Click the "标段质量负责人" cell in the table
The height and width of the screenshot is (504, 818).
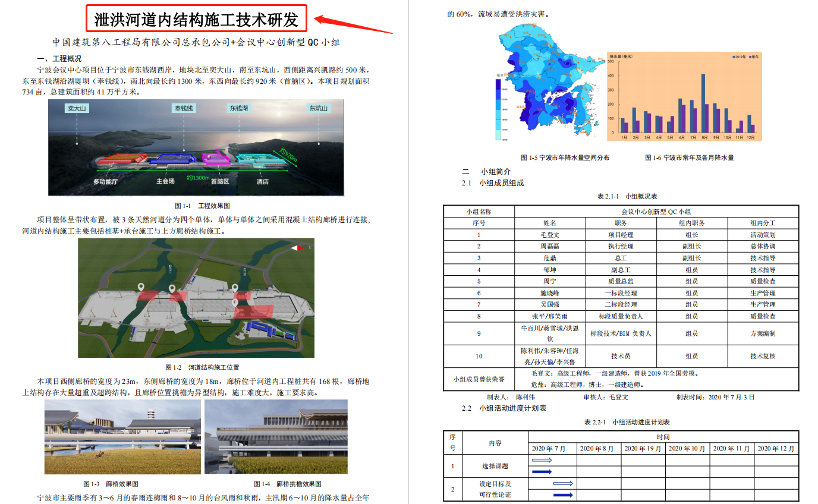point(621,316)
